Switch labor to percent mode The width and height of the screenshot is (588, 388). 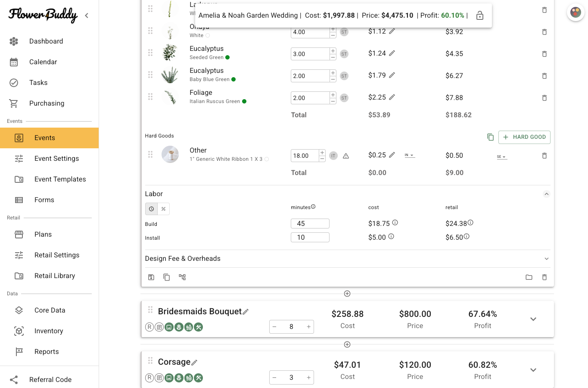(x=164, y=209)
